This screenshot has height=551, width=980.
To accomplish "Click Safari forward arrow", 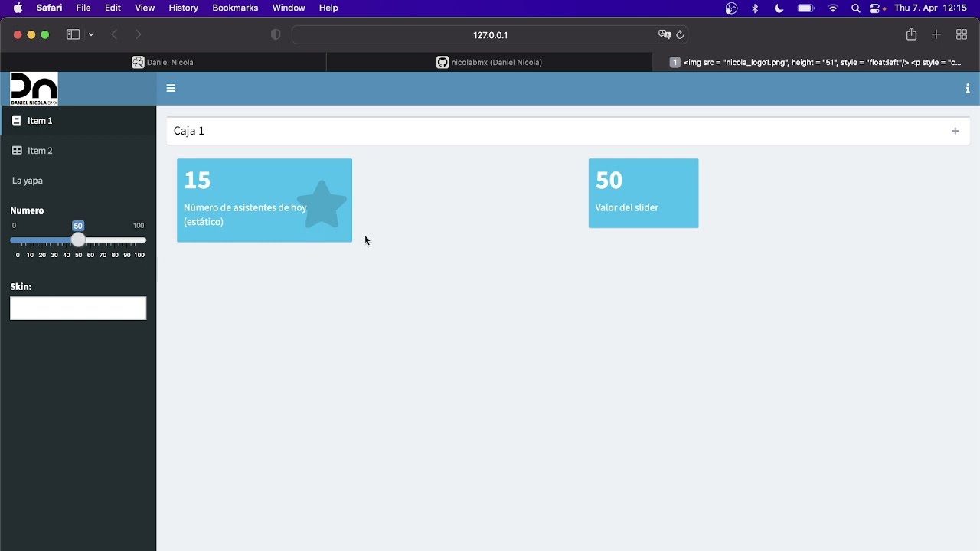I will 138,34.
